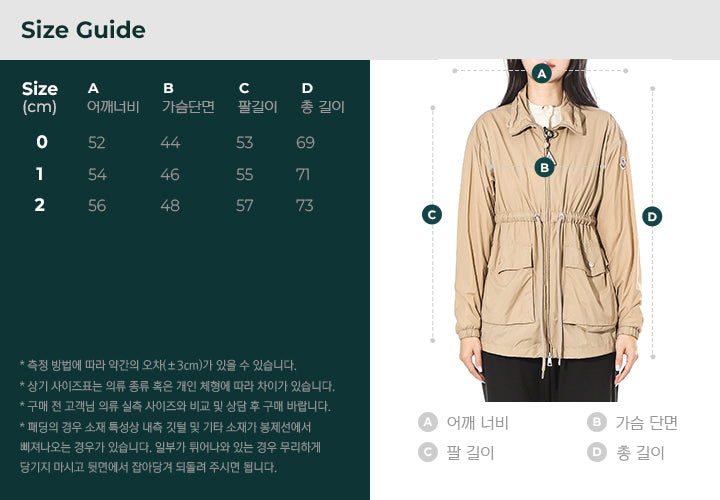The width and height of the screenshot is (720, 500).
Task: Click the green C marker beside the sleeve
Action: [x=432, y=214]
